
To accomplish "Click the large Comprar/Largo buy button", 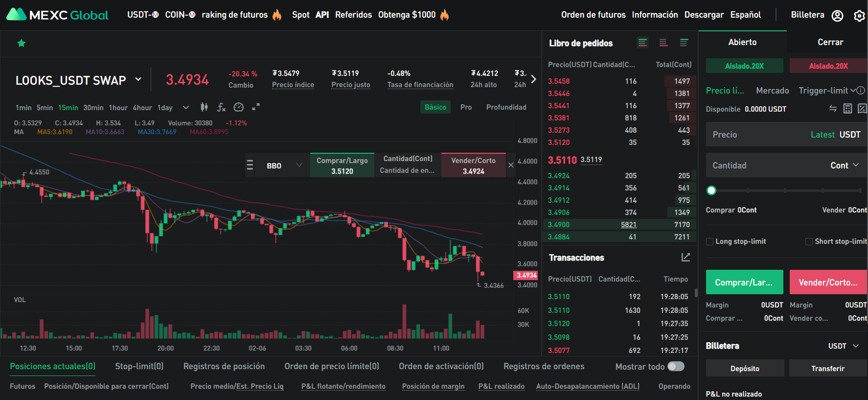I will (x=744, y=282).
